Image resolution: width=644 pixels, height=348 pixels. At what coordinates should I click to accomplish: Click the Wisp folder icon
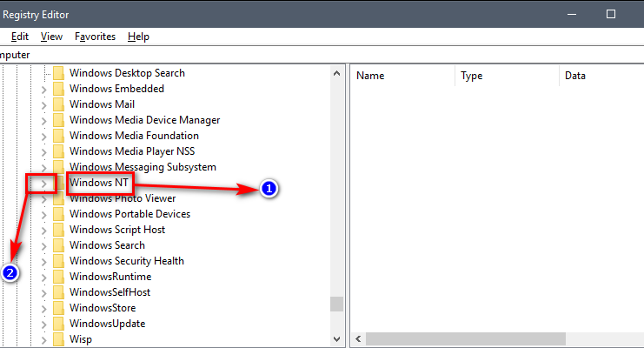point(59,339)
